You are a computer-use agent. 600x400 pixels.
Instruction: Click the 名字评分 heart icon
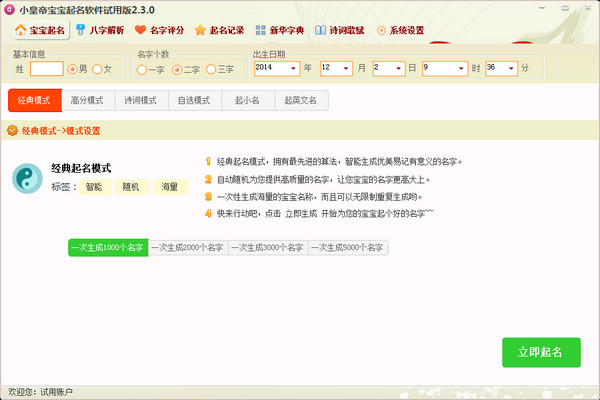pos(141,30)
